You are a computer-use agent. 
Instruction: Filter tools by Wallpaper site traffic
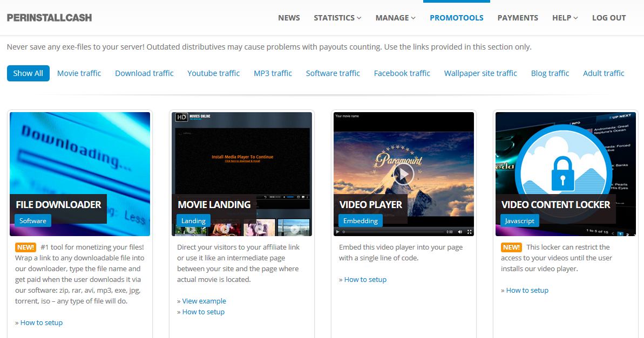[x=480, y=73]
